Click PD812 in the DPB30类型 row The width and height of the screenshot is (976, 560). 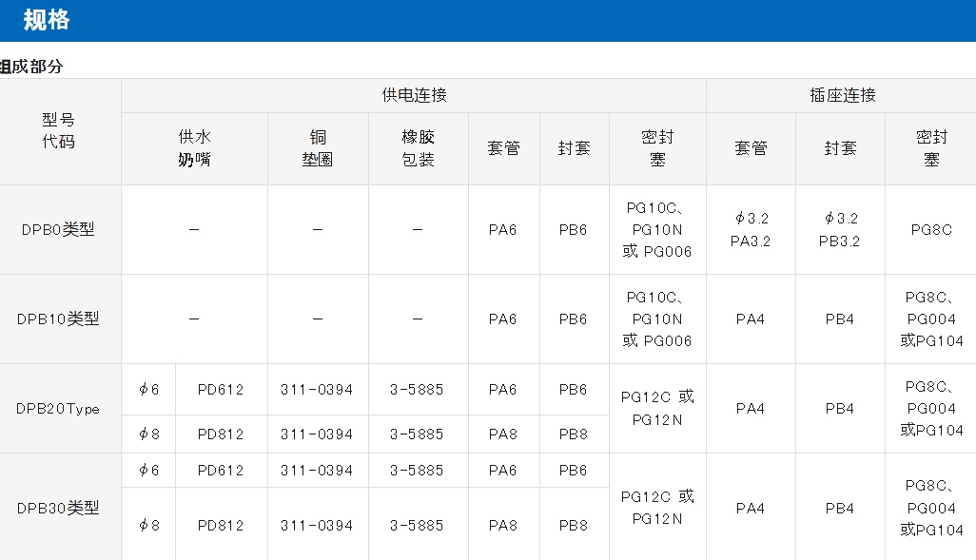[x=221, y=525]
